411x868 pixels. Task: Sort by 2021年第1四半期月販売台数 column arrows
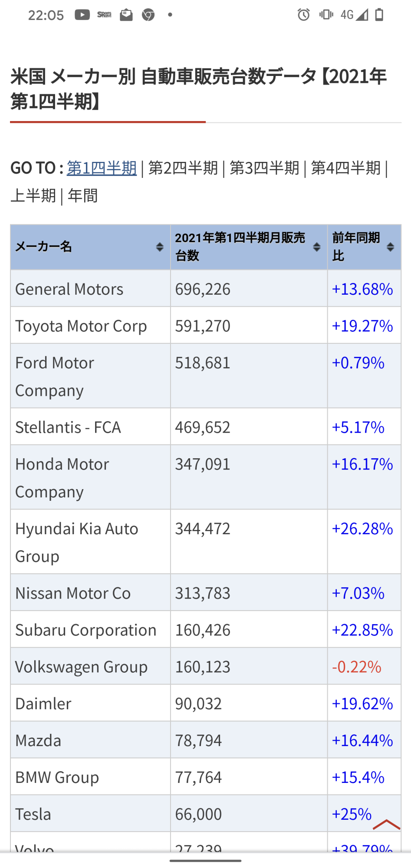(x=317, y=247)
